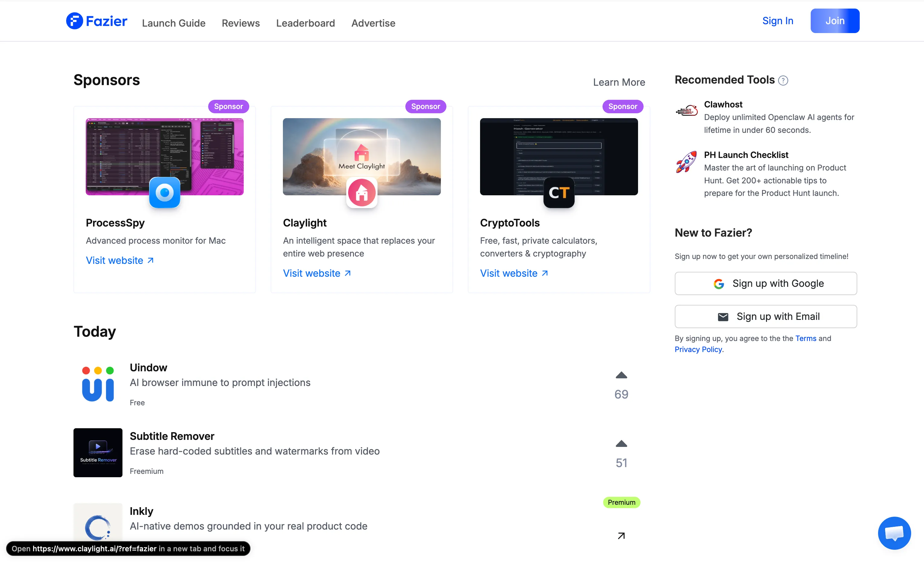Click the Sponsor badge on CryptoTools card
The height and width of the screenshot is (562, 924).
(623, 107)
